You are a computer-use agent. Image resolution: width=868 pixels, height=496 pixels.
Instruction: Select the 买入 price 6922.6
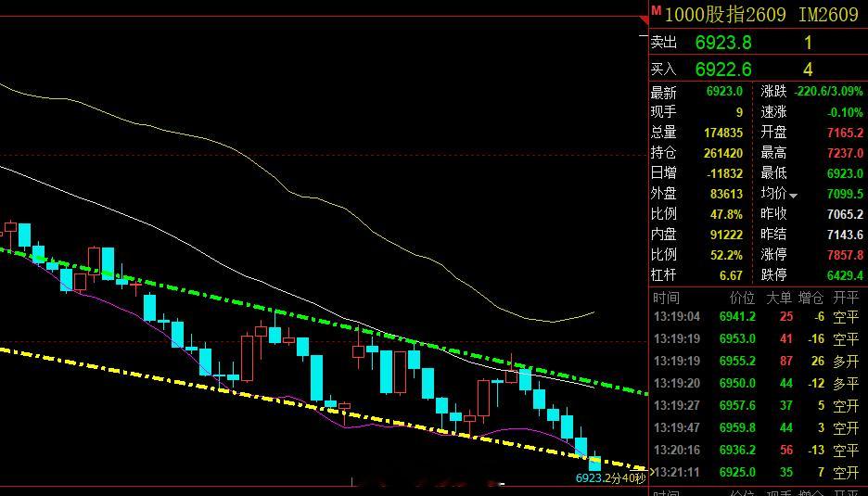(723, 70)
